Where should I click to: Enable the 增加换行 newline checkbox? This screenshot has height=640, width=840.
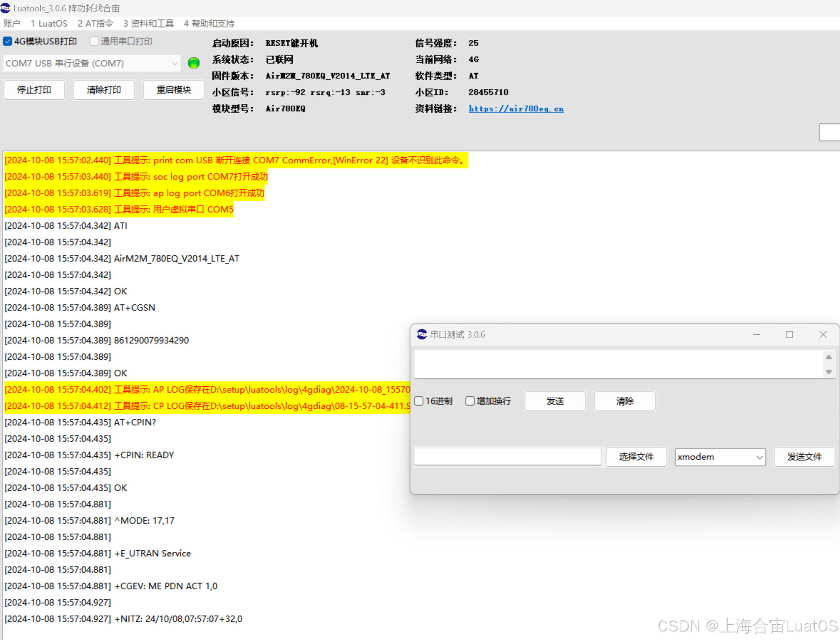point(469,401)
